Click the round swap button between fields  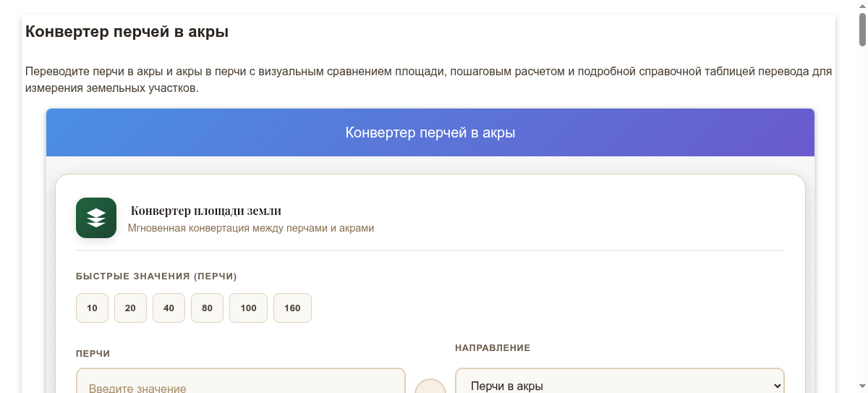(x=430, y=387)
